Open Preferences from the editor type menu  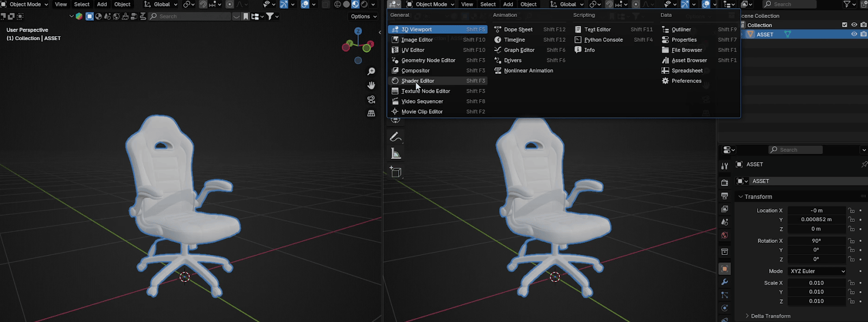tap(686, 81)
